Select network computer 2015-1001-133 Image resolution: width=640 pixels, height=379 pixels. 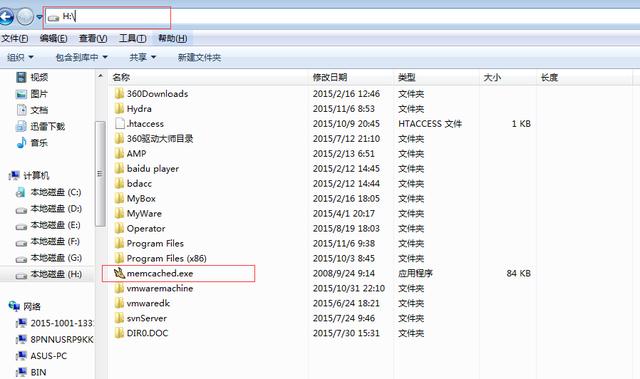[x=54, y=323]
